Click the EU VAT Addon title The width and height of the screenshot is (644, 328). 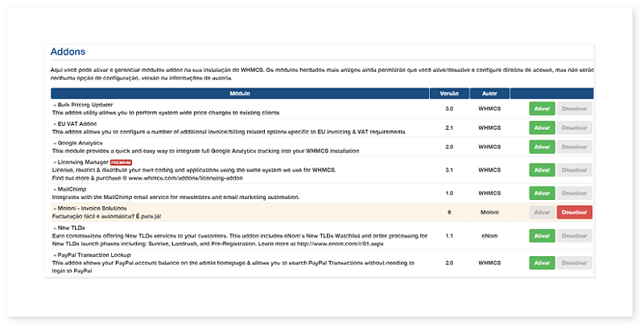click(77, 124)
